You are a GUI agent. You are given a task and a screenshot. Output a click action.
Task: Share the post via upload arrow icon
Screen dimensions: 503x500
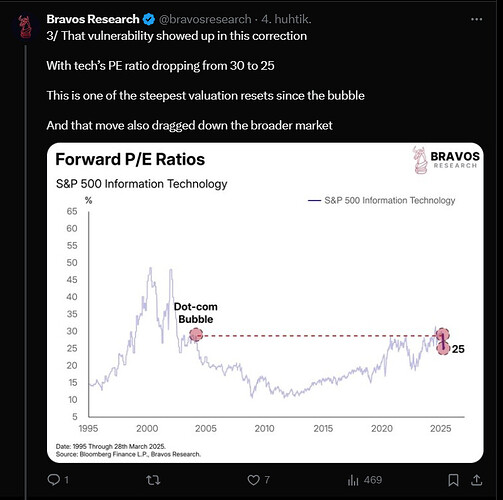click(477, 480)
